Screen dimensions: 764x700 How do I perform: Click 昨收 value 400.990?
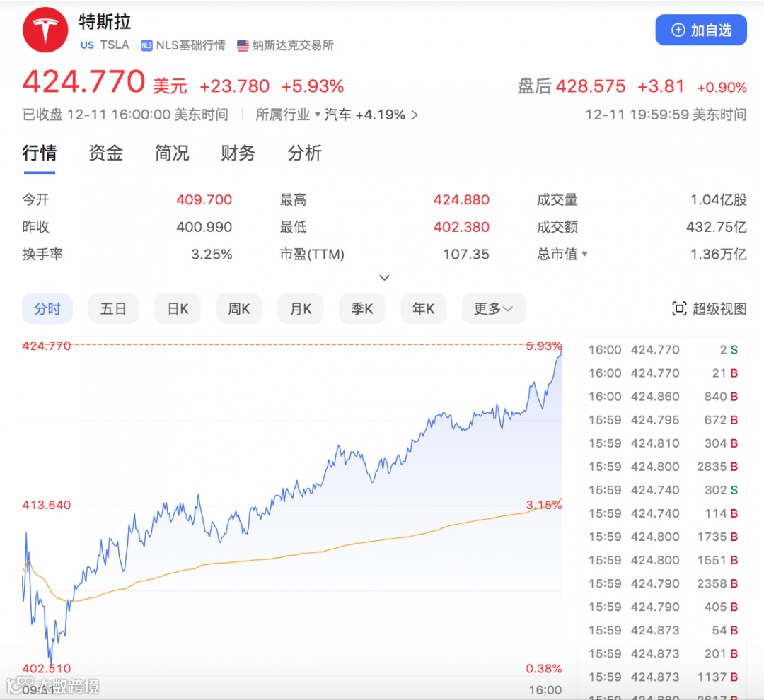pyautogui.click(x=204, y=227)
